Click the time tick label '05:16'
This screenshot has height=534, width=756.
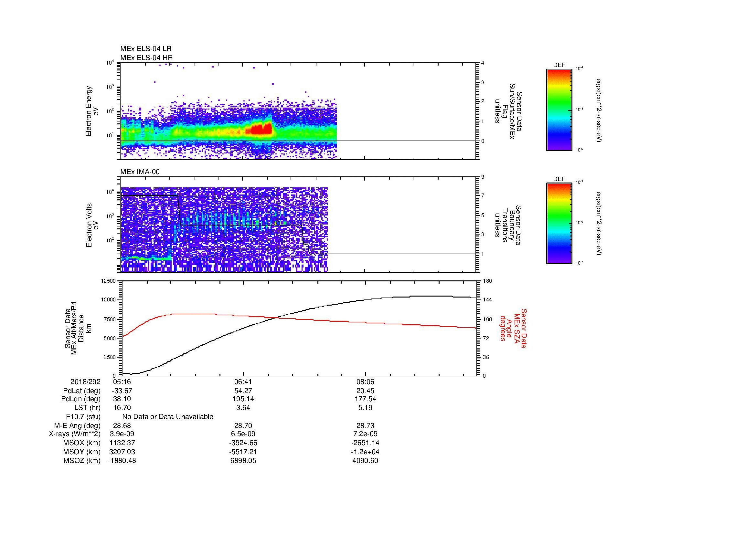tap(122, 382)
